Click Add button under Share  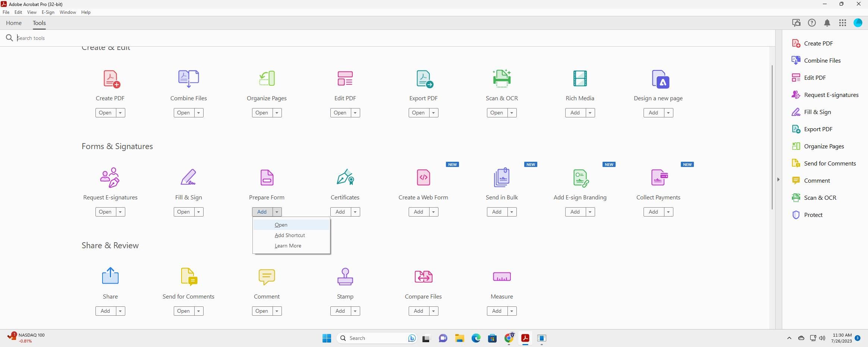[105, 311]
